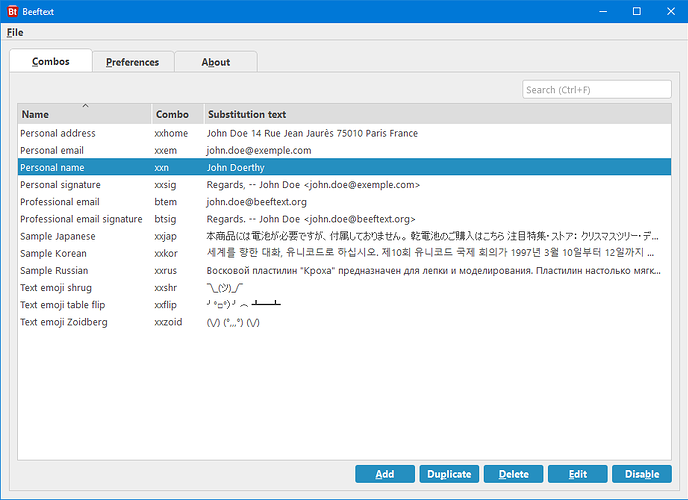The height and width of the screenshot is (500, 688).
Task: Switch to the Preferences tab
Action: [132, 62]
